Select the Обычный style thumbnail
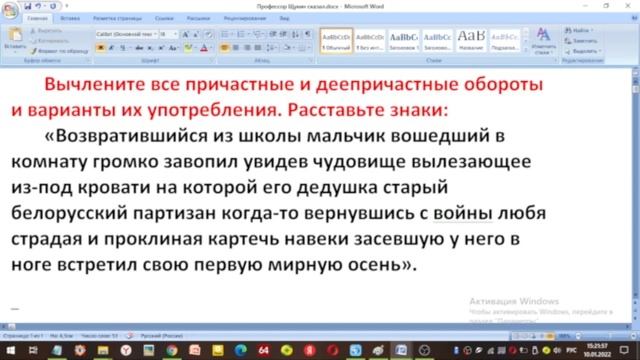 click(x=336, y=40)
